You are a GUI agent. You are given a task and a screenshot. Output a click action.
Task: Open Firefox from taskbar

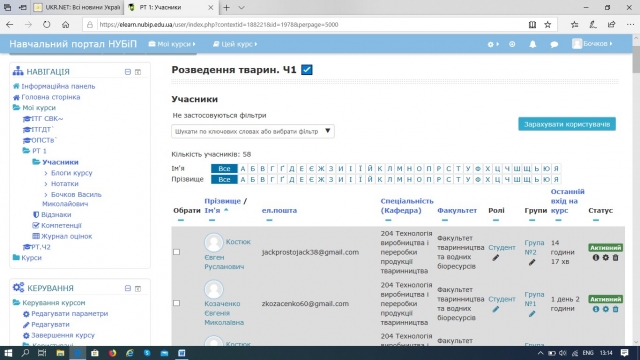tap(112, 353)
